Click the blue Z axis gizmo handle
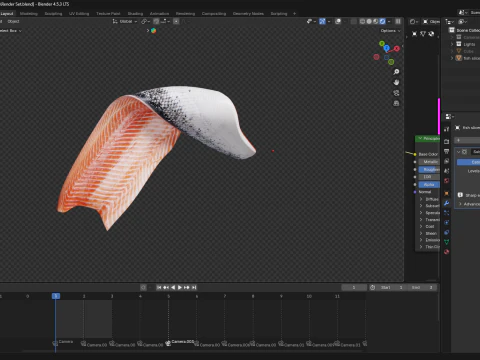 pos(386,48)
